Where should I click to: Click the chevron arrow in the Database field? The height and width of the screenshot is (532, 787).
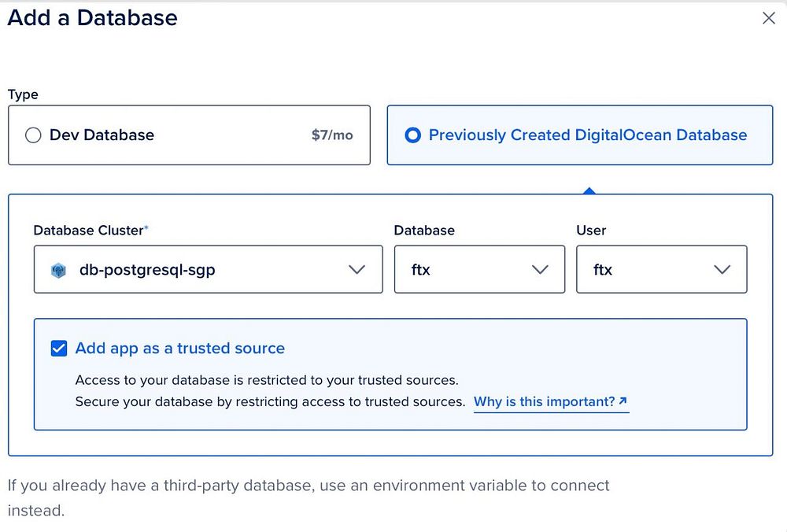coord(540,270)
